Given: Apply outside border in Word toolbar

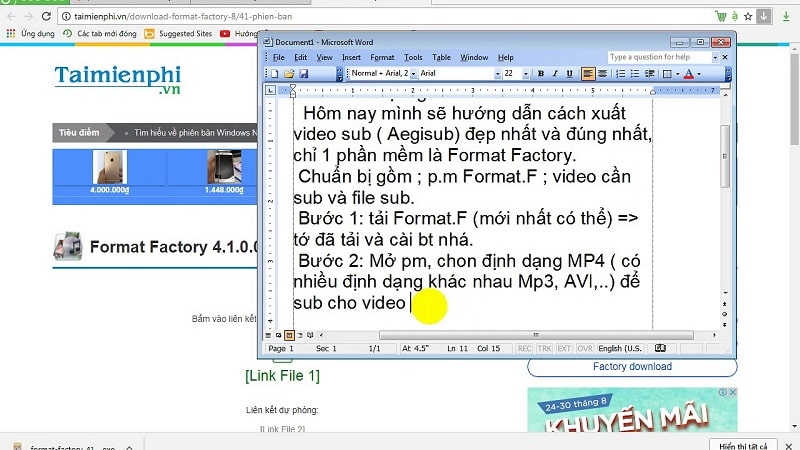Looking at the screenshot, I should [667, 74].
